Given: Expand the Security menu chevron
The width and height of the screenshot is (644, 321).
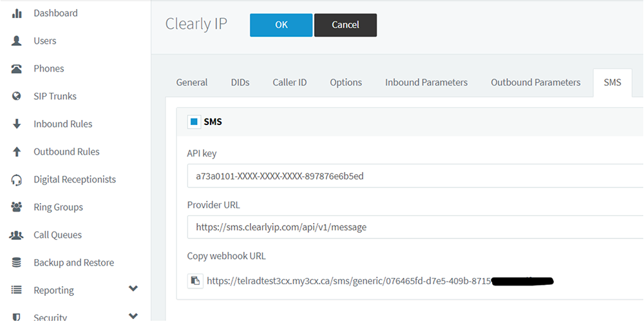Looking at the screenshot, I should [x=133, y=316].
